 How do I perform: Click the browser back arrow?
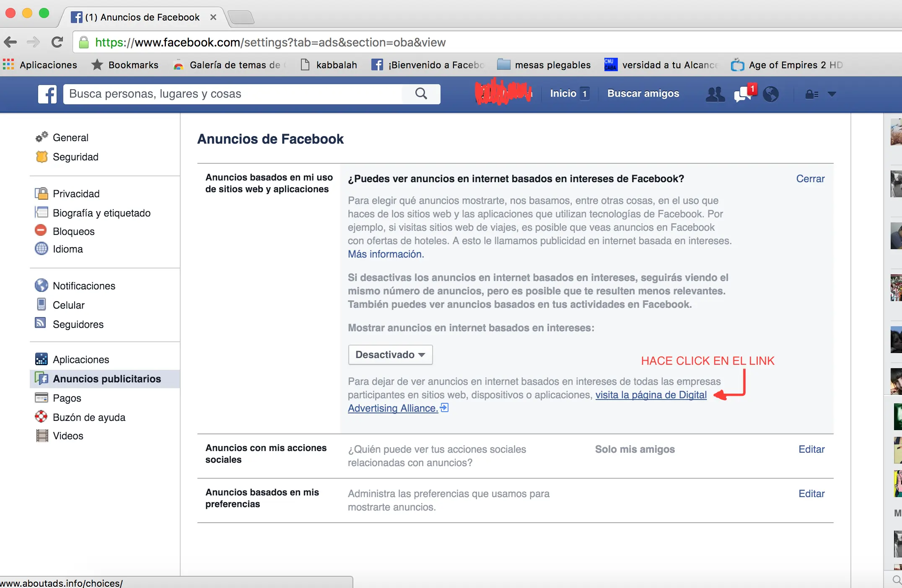point(10,42)
